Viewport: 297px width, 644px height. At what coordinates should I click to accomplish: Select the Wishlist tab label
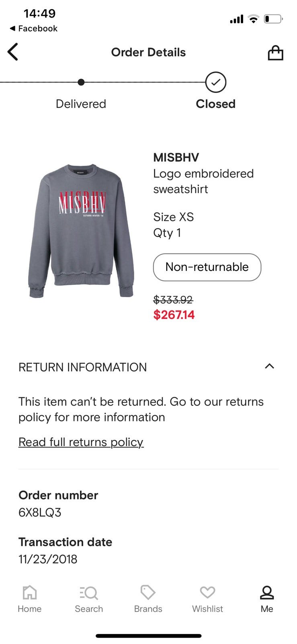207,609
